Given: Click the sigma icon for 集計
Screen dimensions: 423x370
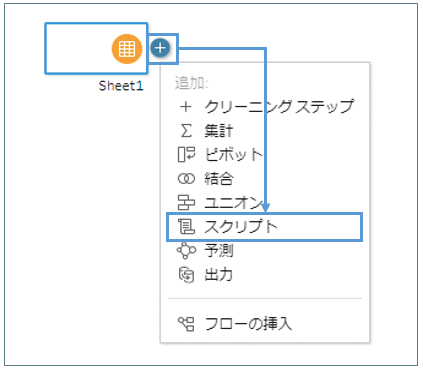Looking at the screenshot, I should pos(186,130).
